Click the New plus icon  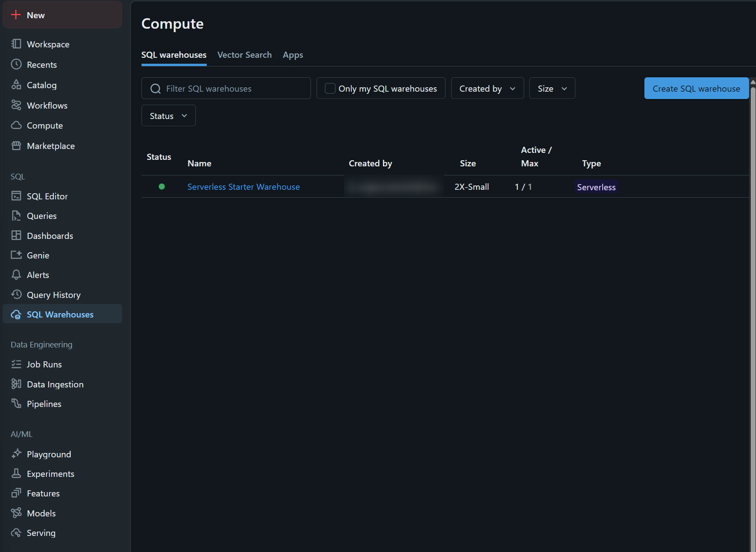[16, 15]
